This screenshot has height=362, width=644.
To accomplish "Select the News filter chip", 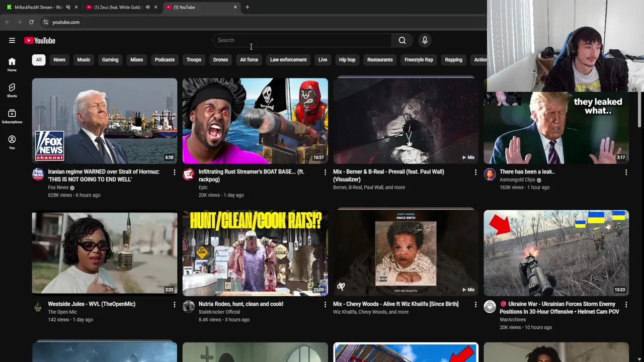I will click(59, 60).
